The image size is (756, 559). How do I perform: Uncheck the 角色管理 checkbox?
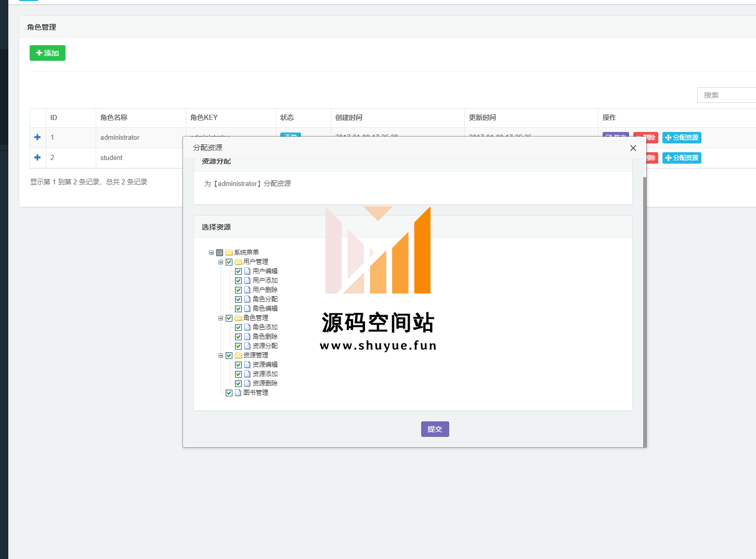(229, 318)
